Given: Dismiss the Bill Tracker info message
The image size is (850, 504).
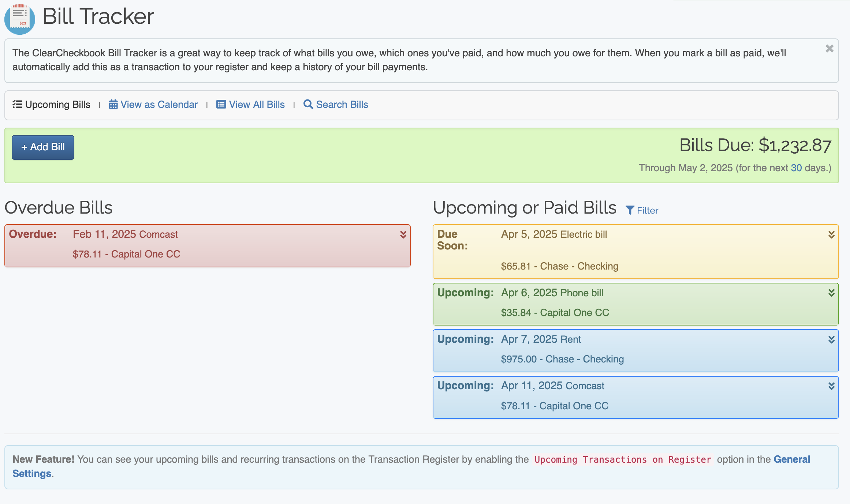Looking at the screenshot, I should tap(830, 49).
